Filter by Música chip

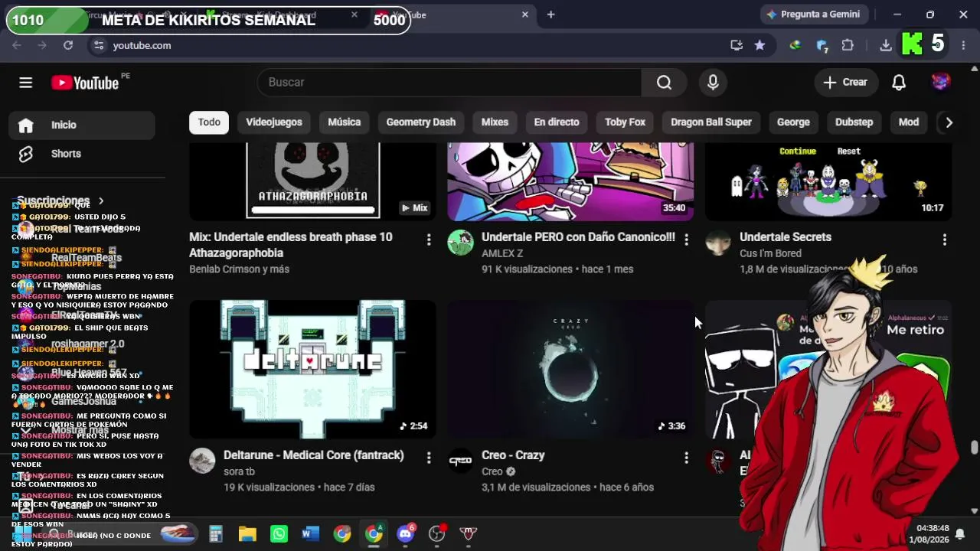(345, 122)
